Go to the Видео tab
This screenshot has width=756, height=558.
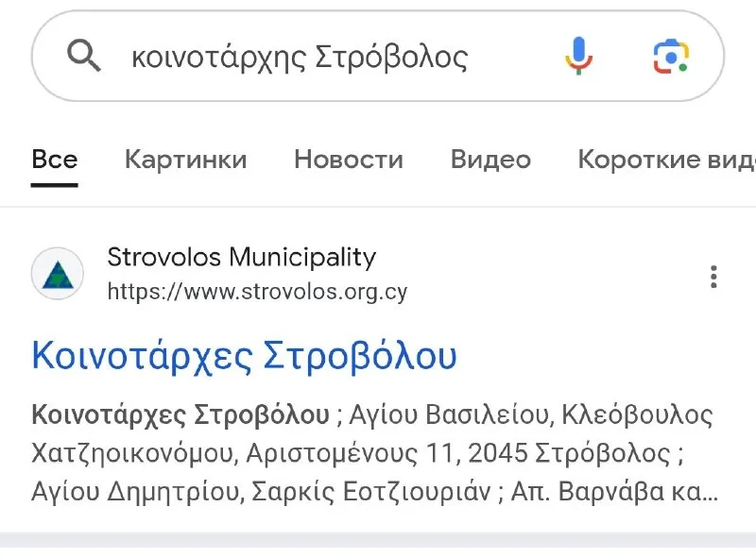click(490, 160)
